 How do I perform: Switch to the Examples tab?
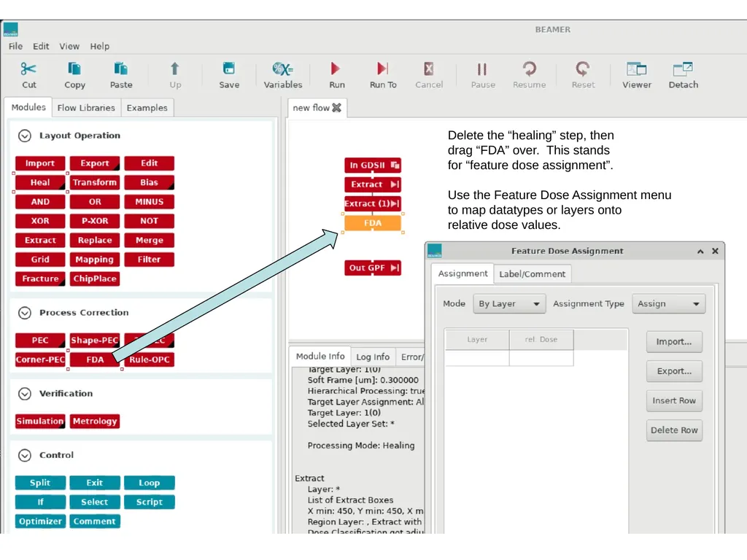coord(147,108)
